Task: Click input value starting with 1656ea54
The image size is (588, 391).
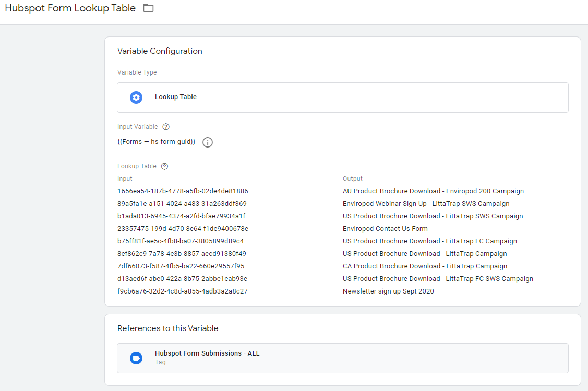Action: (x=183, y=191)
